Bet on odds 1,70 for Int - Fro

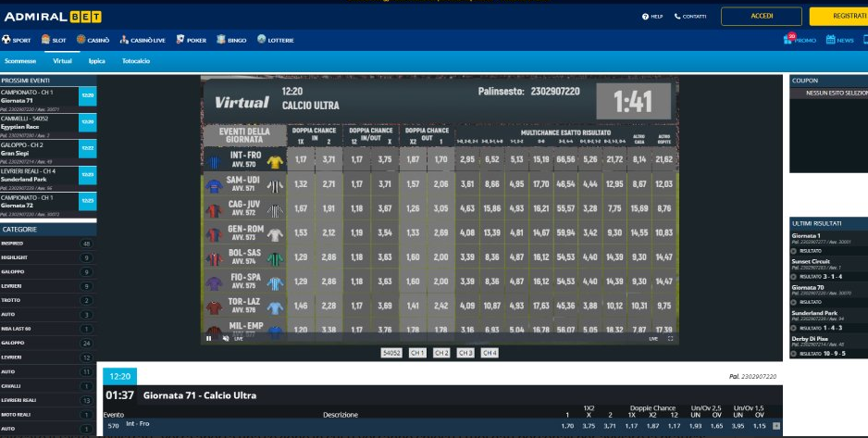567,426
